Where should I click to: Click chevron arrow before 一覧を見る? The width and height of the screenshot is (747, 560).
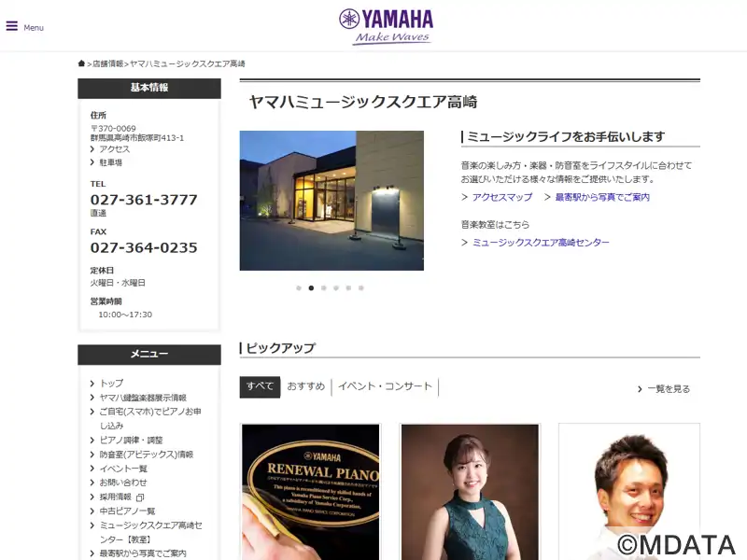[x=640, y=389]
